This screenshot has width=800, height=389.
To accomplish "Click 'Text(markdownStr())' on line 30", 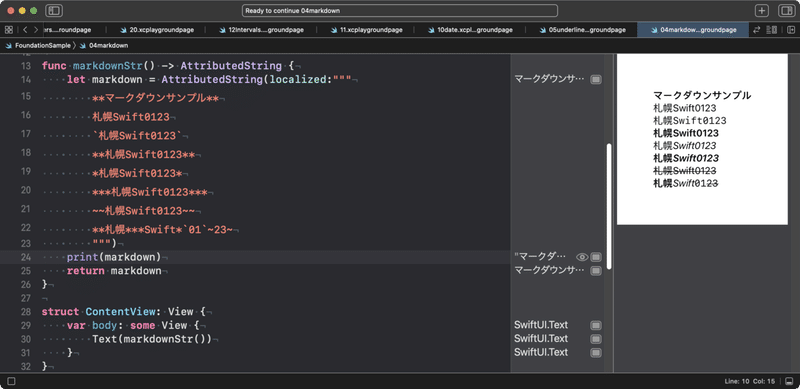I will coord(152,339).
